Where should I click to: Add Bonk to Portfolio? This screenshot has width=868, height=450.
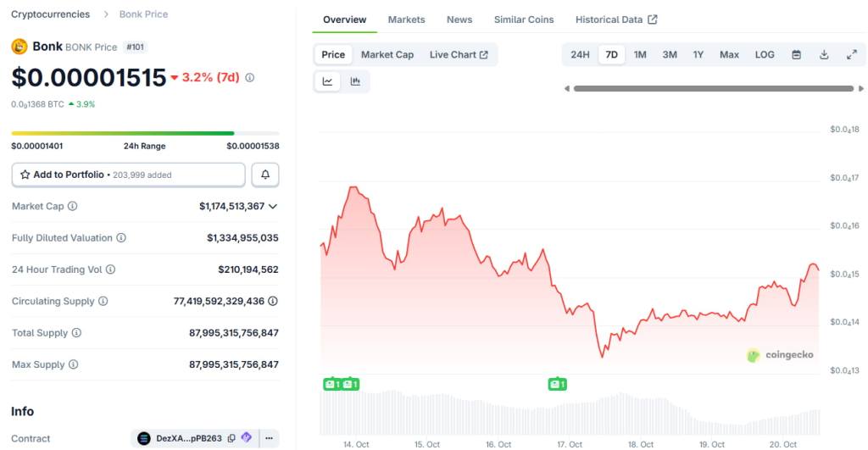point(128,175)
